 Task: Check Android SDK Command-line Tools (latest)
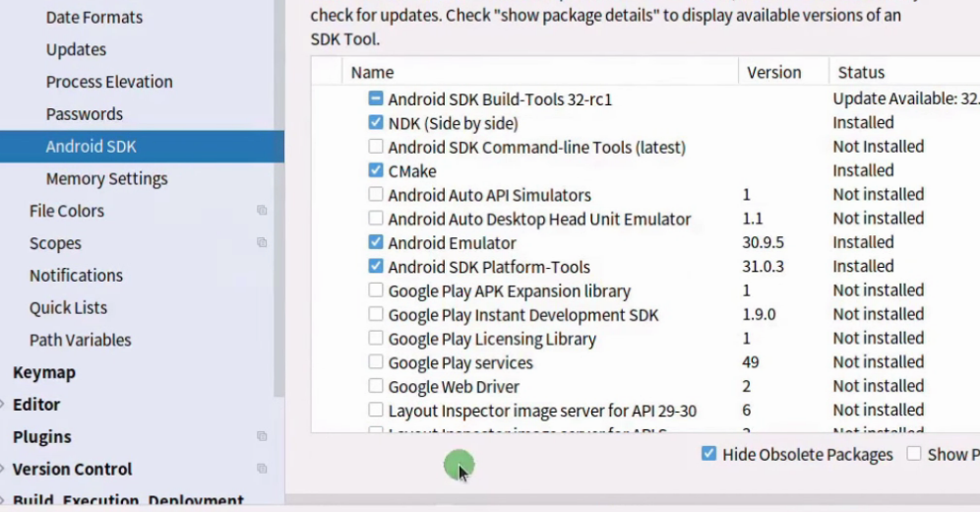point(375,147)
